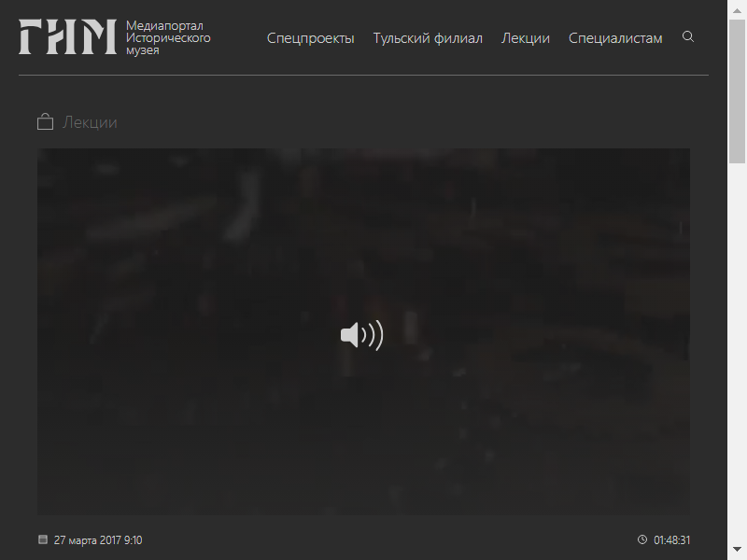Screen dimensions: 747x560
Task: Open the Лекции navigation item
Action: click(526, 38)
